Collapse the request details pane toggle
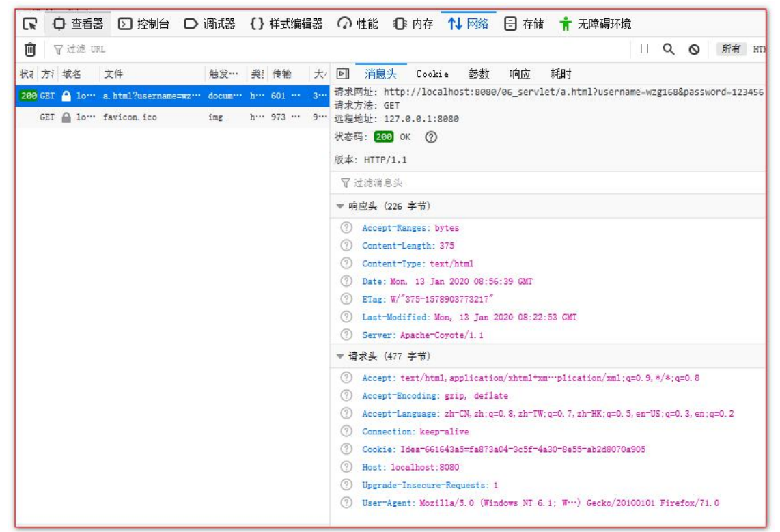 point(343,74)
